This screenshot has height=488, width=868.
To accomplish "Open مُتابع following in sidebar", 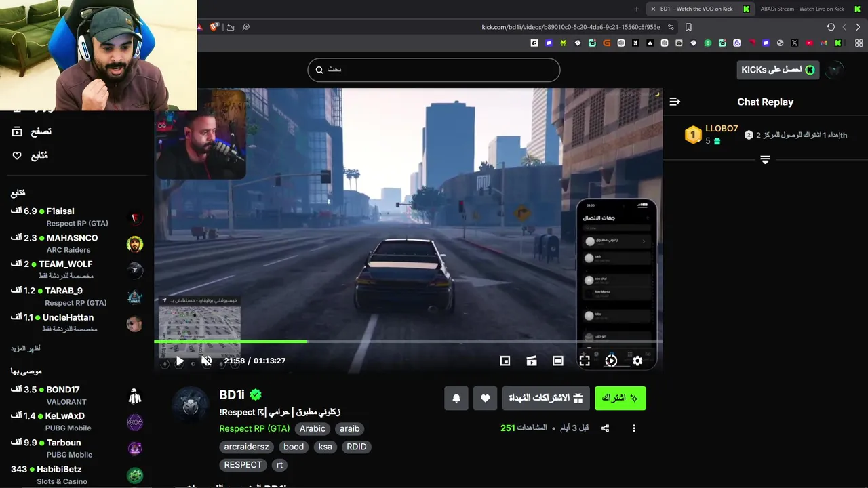I will point(31,156).
